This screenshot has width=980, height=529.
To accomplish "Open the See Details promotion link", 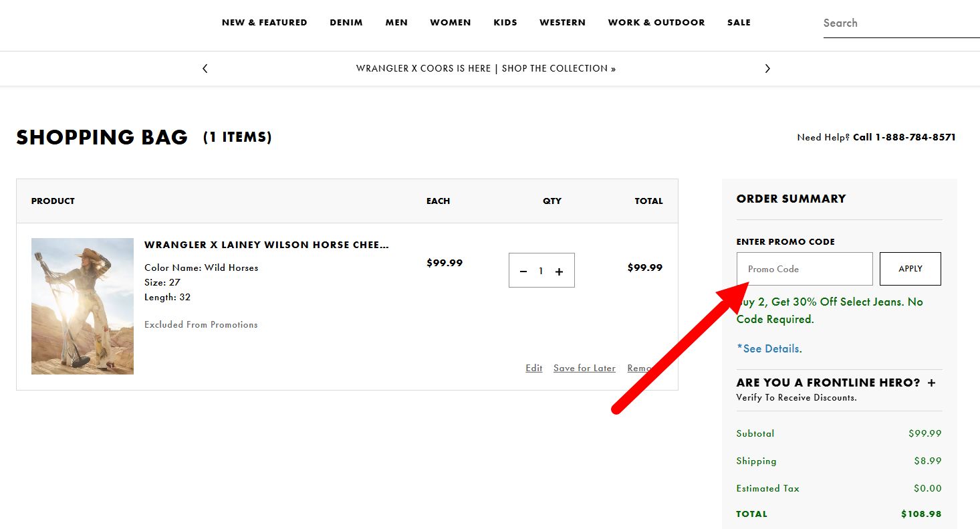I will pyautogui.click(x=769, y=348).
